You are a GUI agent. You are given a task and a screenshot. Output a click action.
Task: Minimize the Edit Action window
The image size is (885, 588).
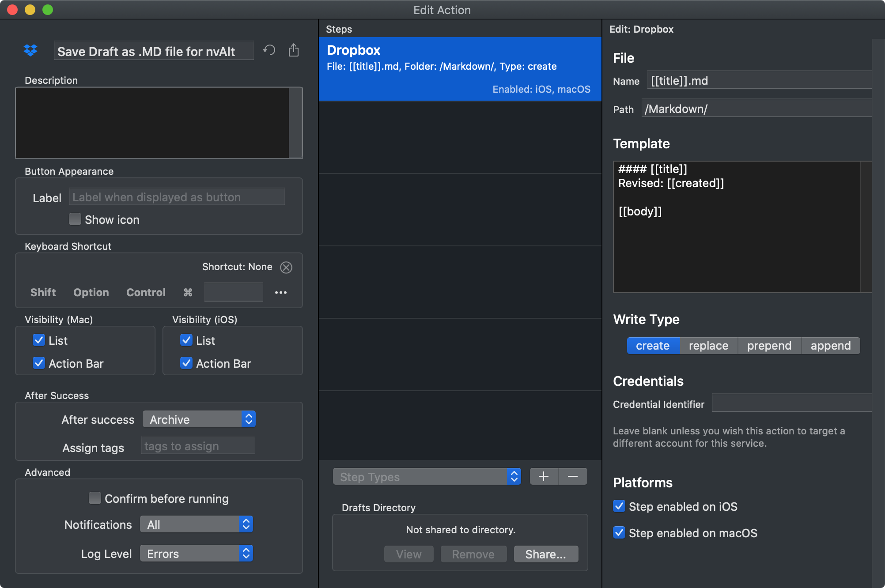click(30, 10)
